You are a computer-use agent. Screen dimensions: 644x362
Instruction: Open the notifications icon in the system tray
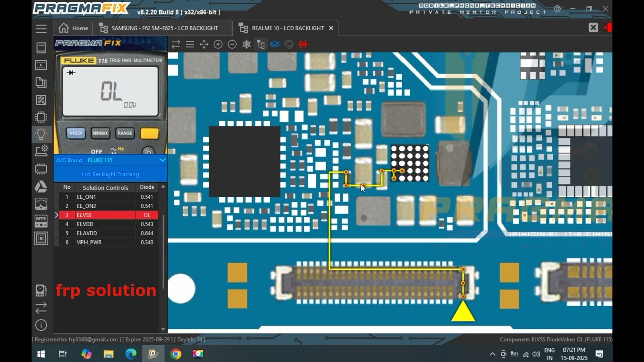599,354
